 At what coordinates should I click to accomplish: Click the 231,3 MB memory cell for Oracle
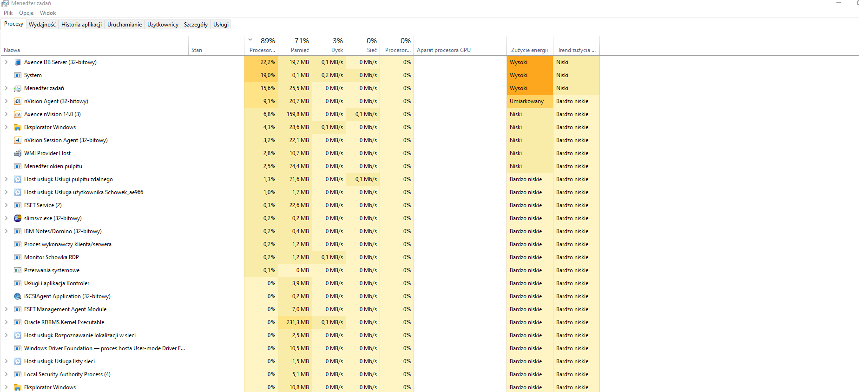(295, 322)
